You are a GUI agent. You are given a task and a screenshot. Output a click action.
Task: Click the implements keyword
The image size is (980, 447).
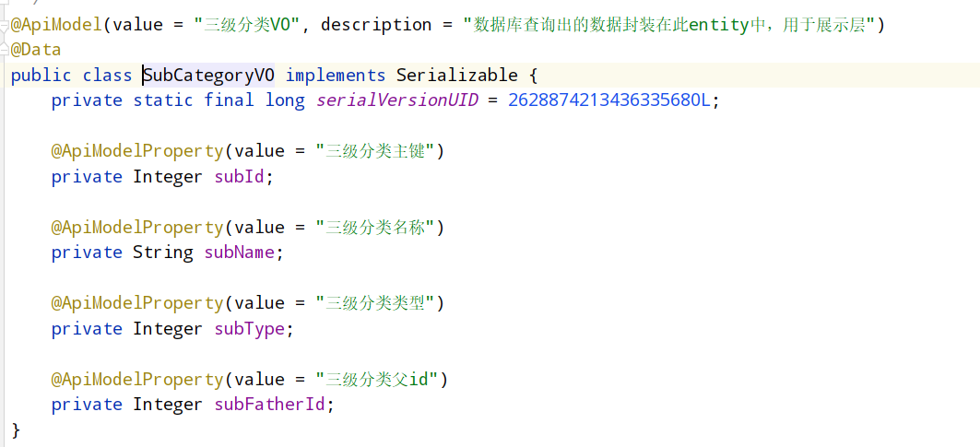[x=336, y=76]
